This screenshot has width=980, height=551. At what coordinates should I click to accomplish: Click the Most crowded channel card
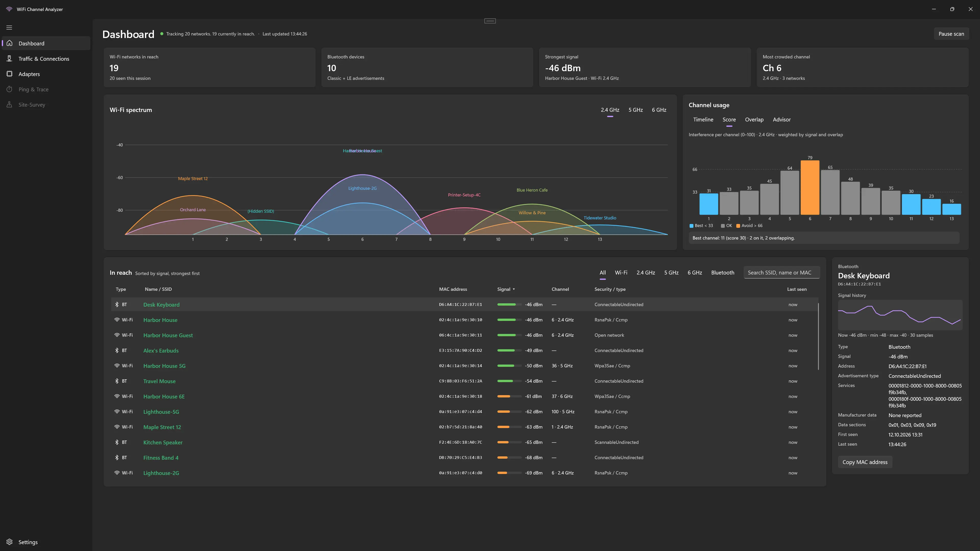tap(862, 67)
